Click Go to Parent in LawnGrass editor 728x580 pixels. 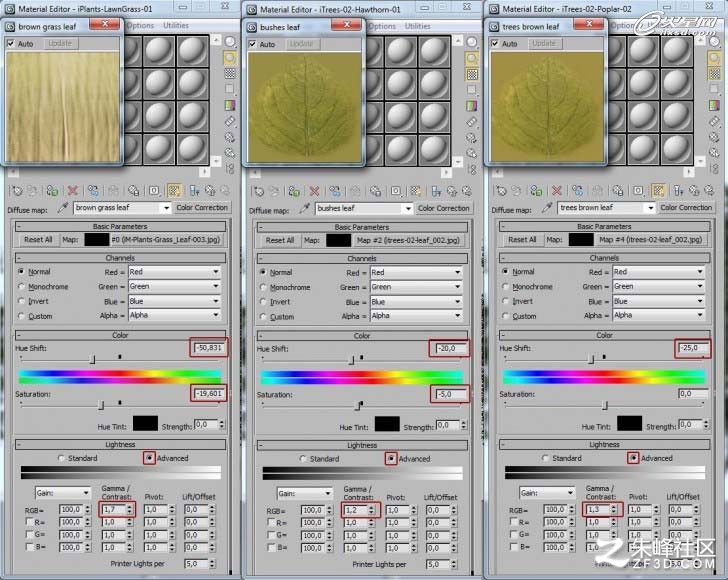(x=210, y=190)
